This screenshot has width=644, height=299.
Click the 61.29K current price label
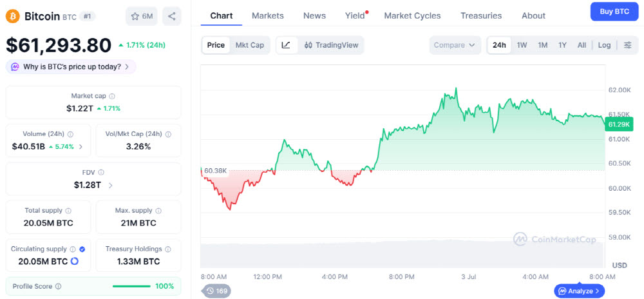pyautogui.click(x=618, y=124)
